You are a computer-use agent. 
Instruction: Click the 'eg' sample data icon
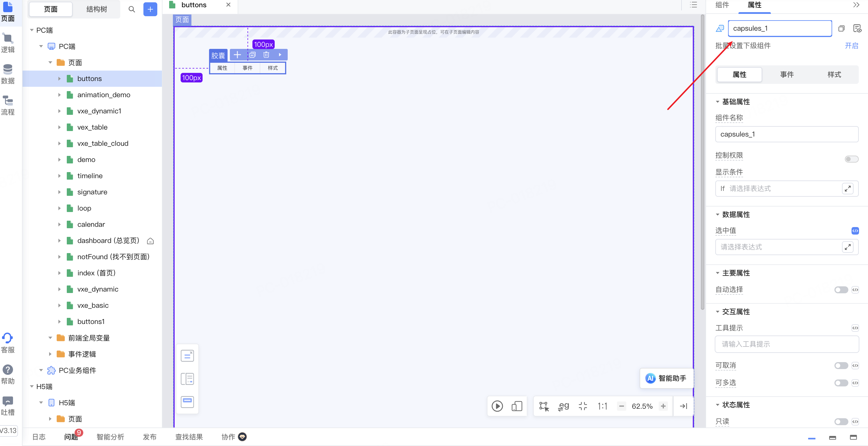[x=564, y=406]
